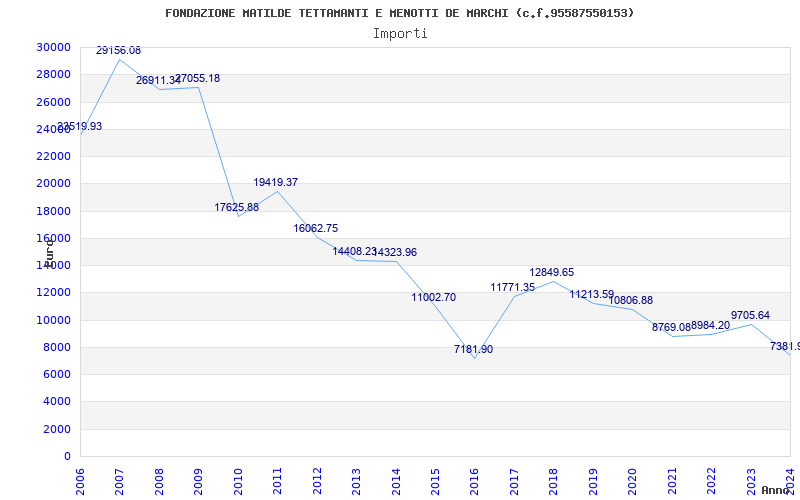Select the data label 29156.08

118,51
